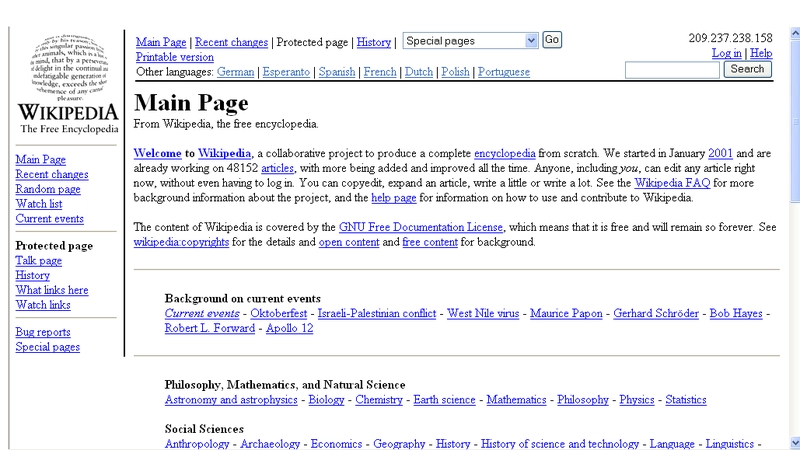Screen dimensions: 800x450
Task: Open West Nile virus article
Action: [x=483, y=314]
